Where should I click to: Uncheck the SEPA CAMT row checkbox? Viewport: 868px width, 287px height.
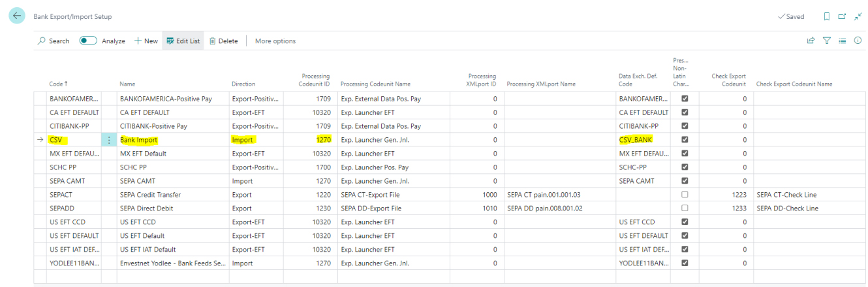coord(684,181)
